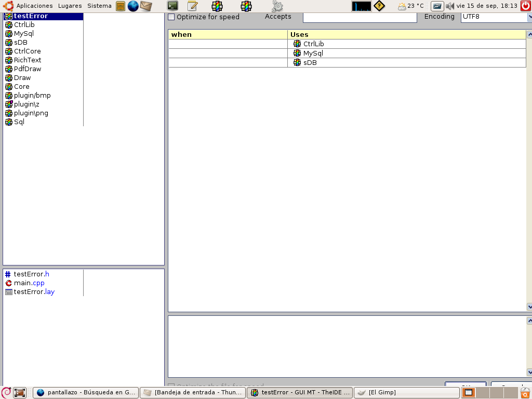Open the mail envelope launcher icon
The image size is (532, 399).
(x=146, y=6)
